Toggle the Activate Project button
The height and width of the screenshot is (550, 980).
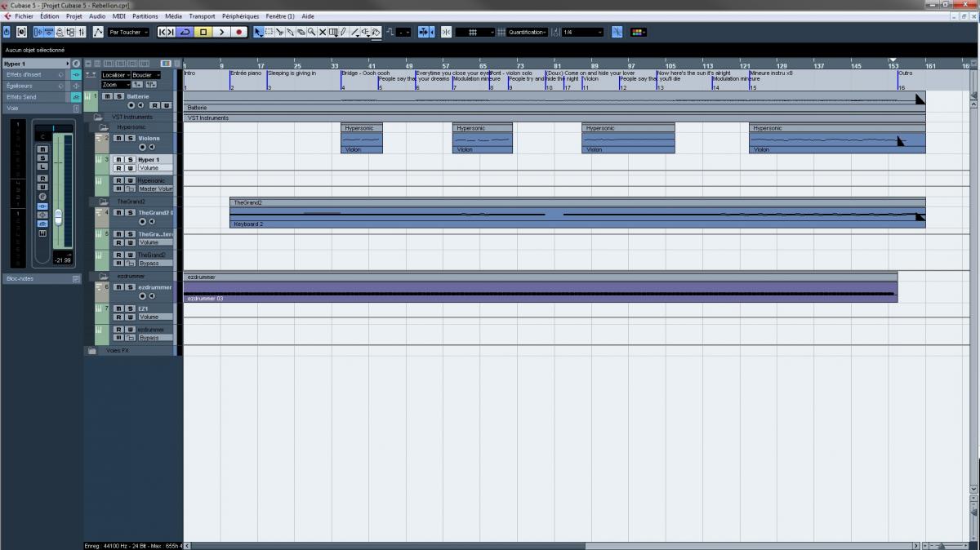pyautogui.click(x=7, y=32)
